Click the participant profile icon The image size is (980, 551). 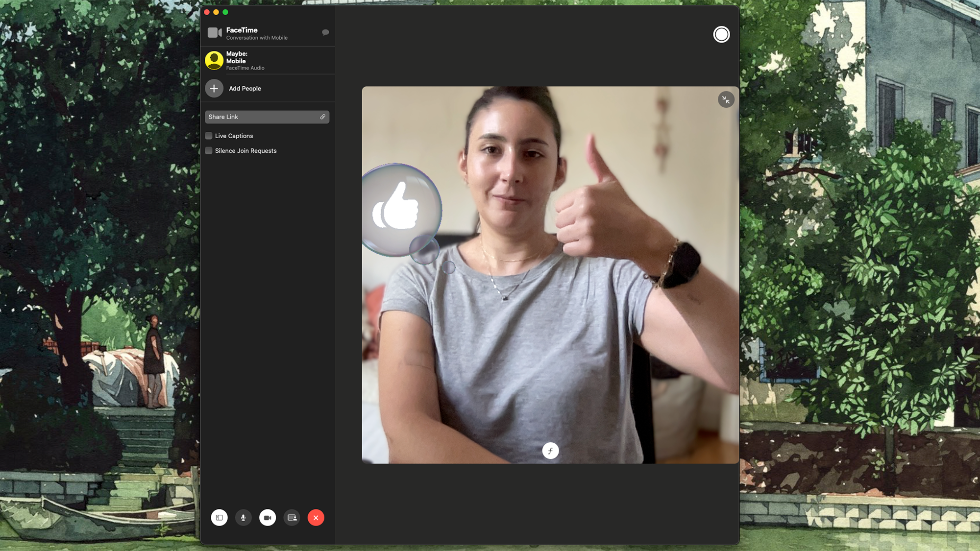[214, 60]
